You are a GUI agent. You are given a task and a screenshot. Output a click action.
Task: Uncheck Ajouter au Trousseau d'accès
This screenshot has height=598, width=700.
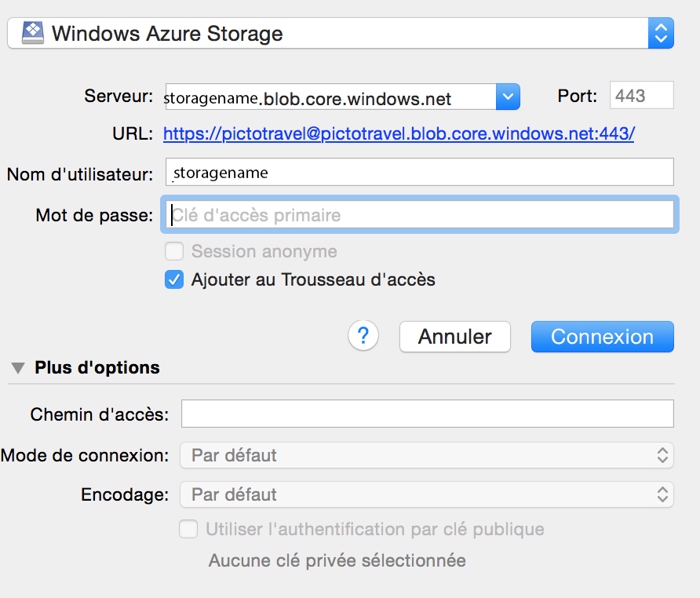pyautogui.click(x=175, y=279)
